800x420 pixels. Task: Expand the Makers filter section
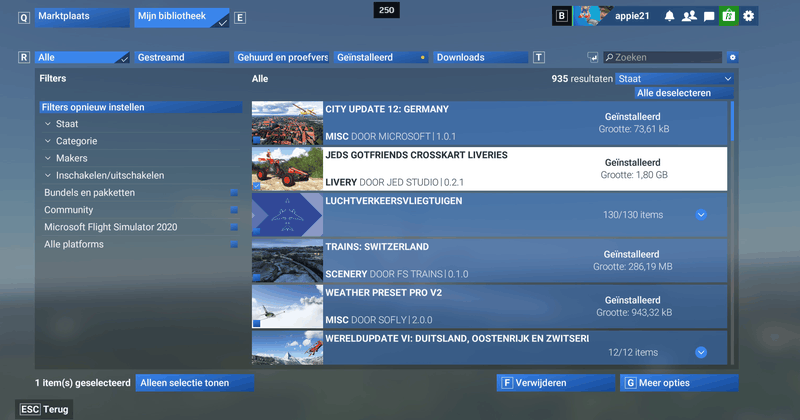click(140, 158)
